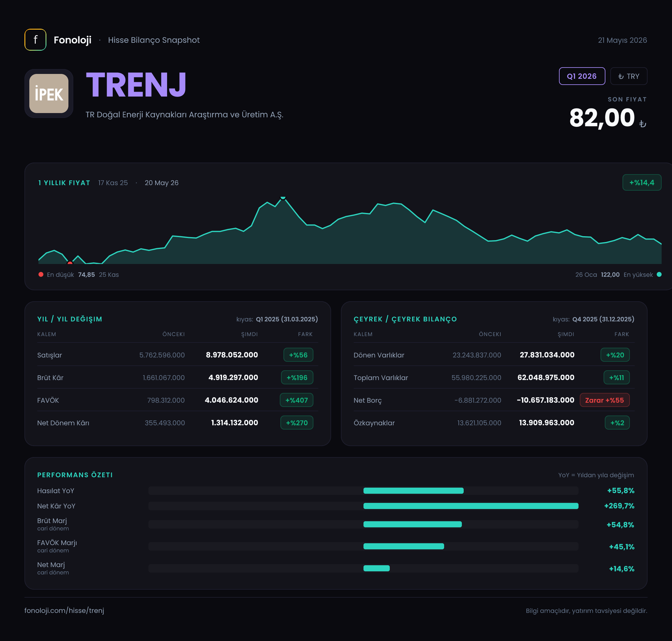The image size is (672, 641).
Task: Click the Net Kâr YoY progress bar
Action: click(x=363, y=506)
